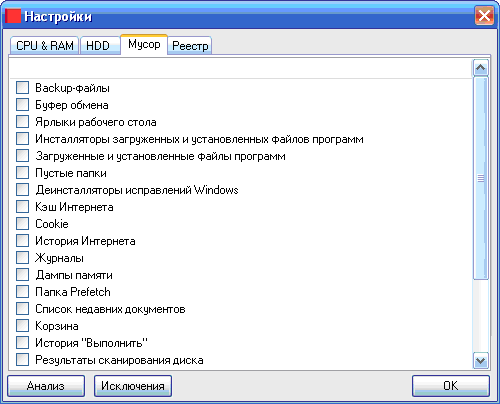
Task: Toggle the Папка Prefetch checkbox
Action: [23, 292]
